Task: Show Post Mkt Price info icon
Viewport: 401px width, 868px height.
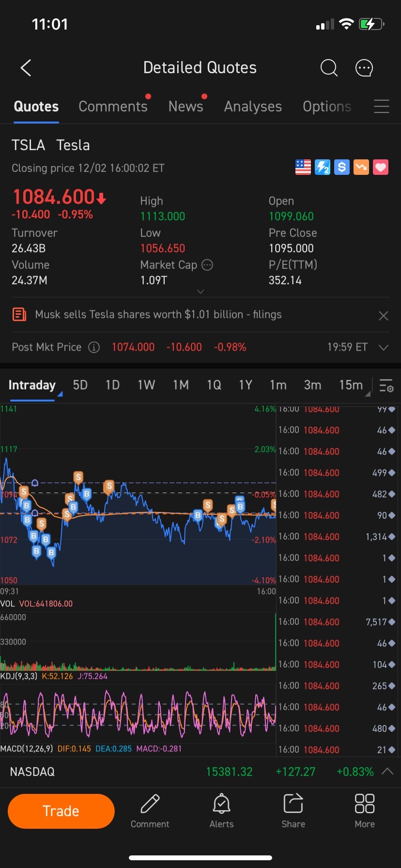Action: pos(94,347)
